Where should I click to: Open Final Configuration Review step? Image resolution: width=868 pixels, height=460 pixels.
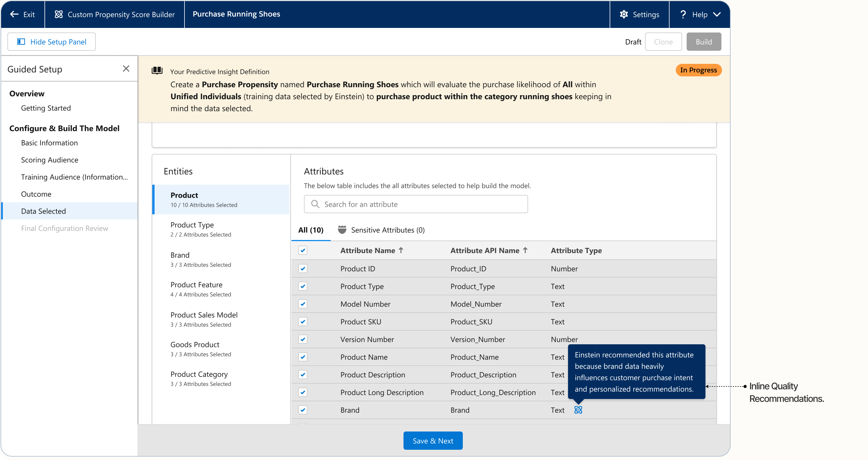(64, 228)
